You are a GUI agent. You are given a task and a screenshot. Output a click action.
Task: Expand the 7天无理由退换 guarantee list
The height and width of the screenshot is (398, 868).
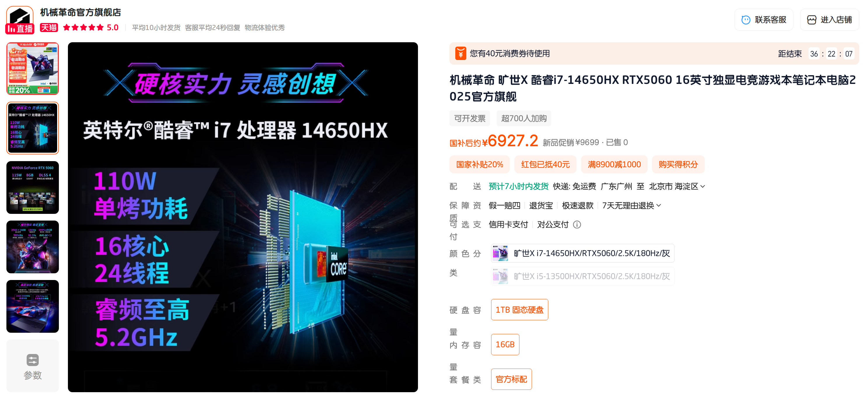tap(631, 205)
